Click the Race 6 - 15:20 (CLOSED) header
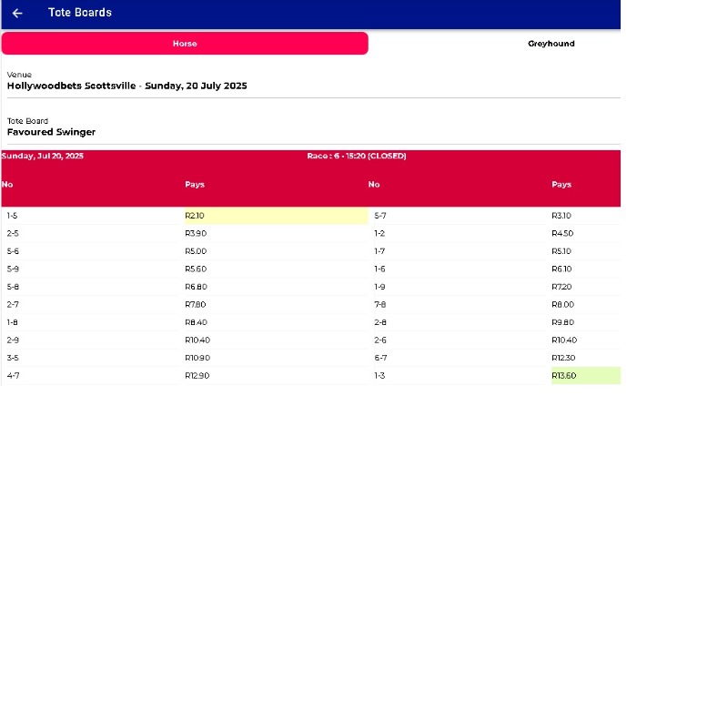Screen dimensions: 728x701 pyautogui.click(x=357, y=157)
